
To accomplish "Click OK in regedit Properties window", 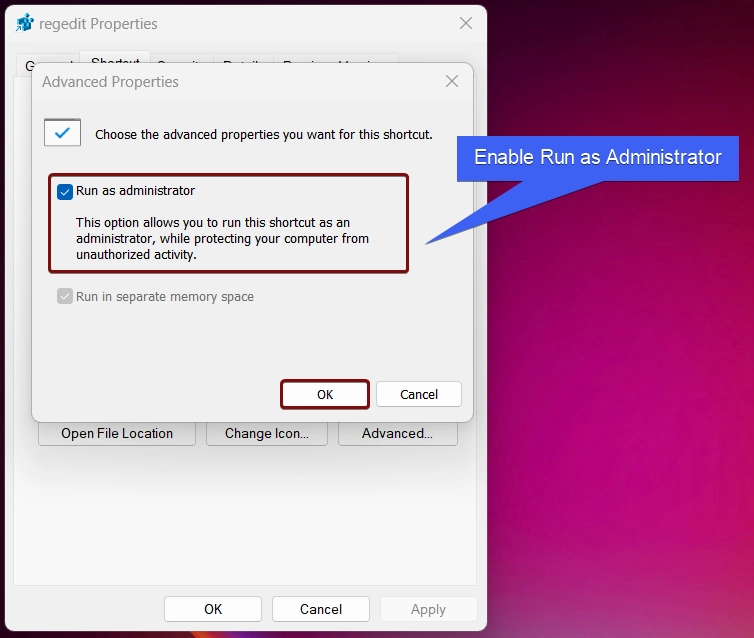I will click(x=213, y=609).
